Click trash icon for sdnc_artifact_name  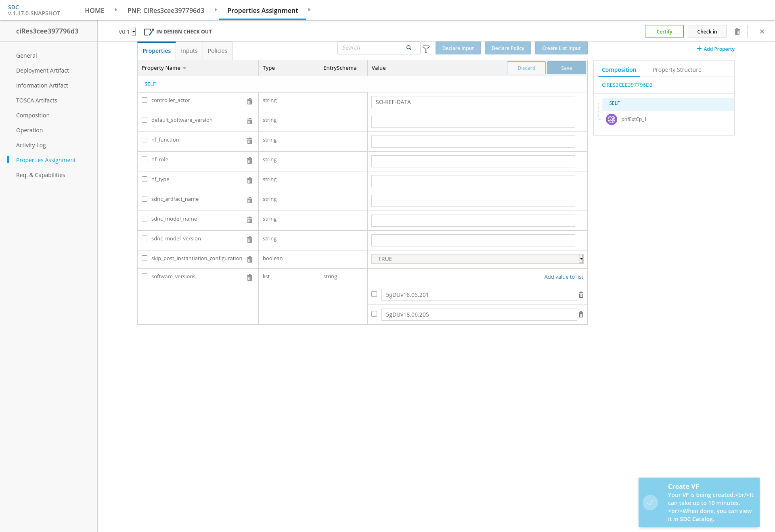pos(249,200)
